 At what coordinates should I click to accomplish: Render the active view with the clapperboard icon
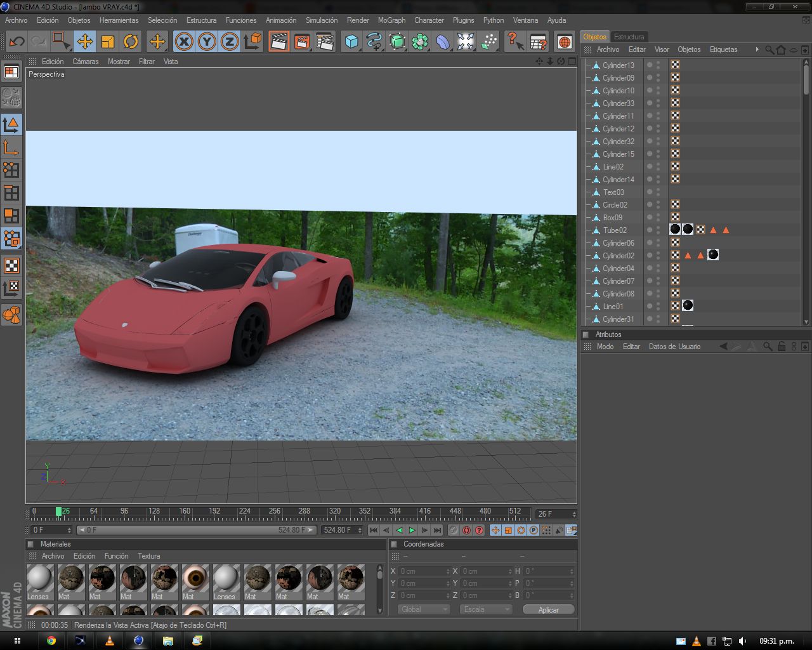coord(278,42)
